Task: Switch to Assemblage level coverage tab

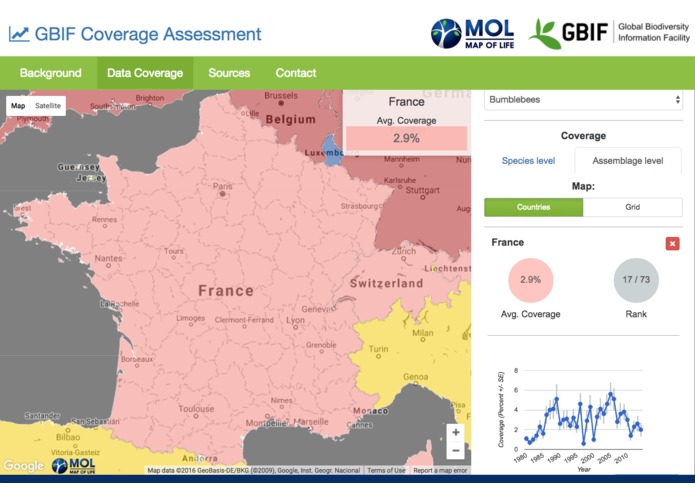Action: pyautogui.click(x=628, y=161)
